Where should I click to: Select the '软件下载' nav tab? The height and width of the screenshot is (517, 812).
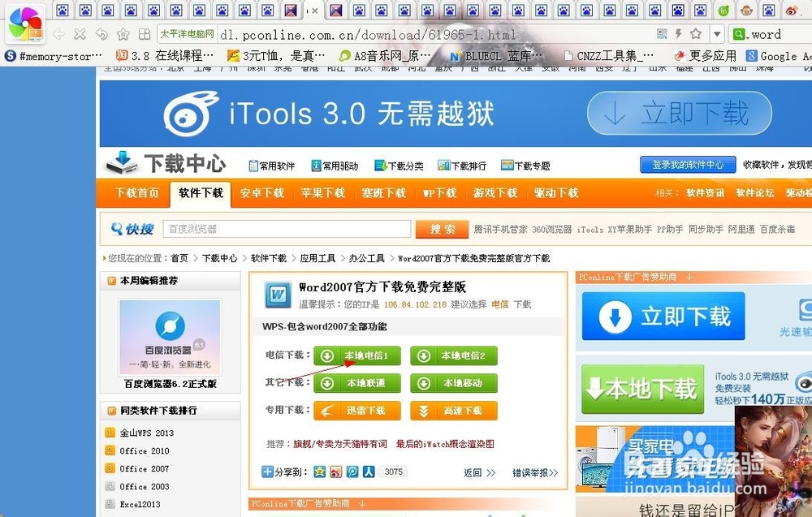pyautogui.click(x=201, y=193)
